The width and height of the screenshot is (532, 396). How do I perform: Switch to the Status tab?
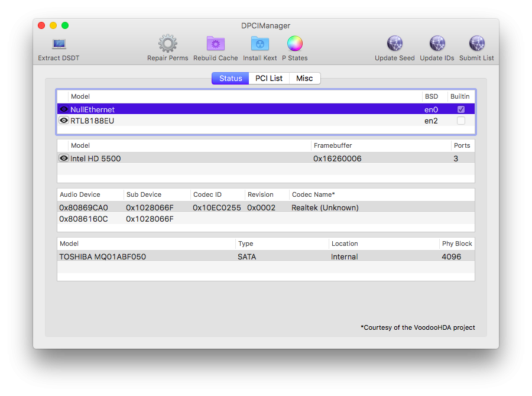(x=231, y=79)
